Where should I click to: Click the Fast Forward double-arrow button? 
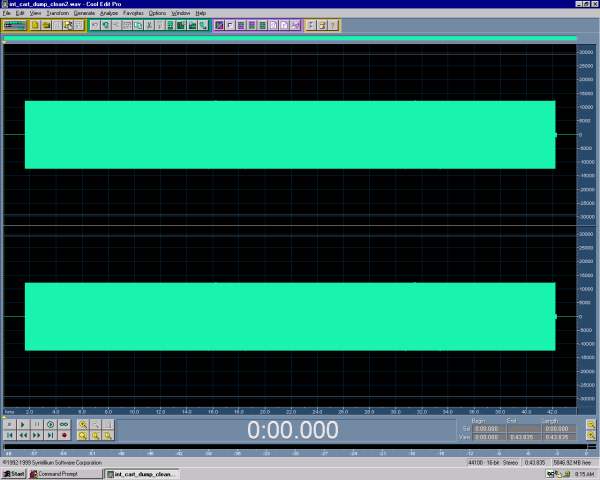coord(37,435)
